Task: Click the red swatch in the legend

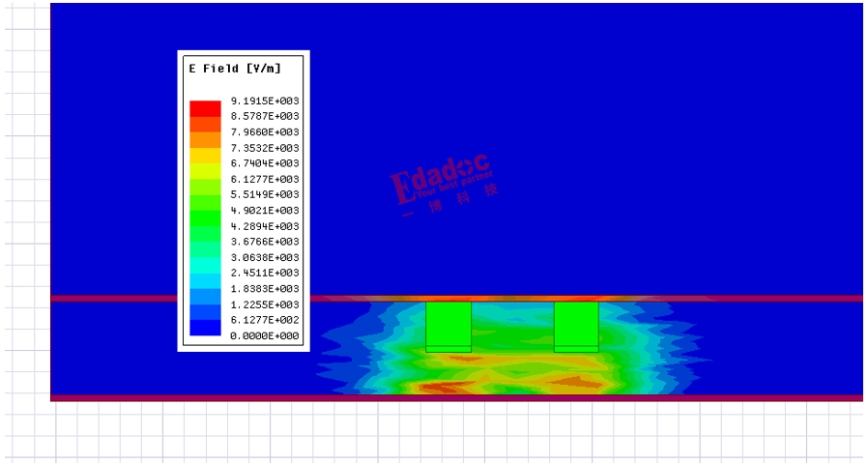Action: (205, 108)
